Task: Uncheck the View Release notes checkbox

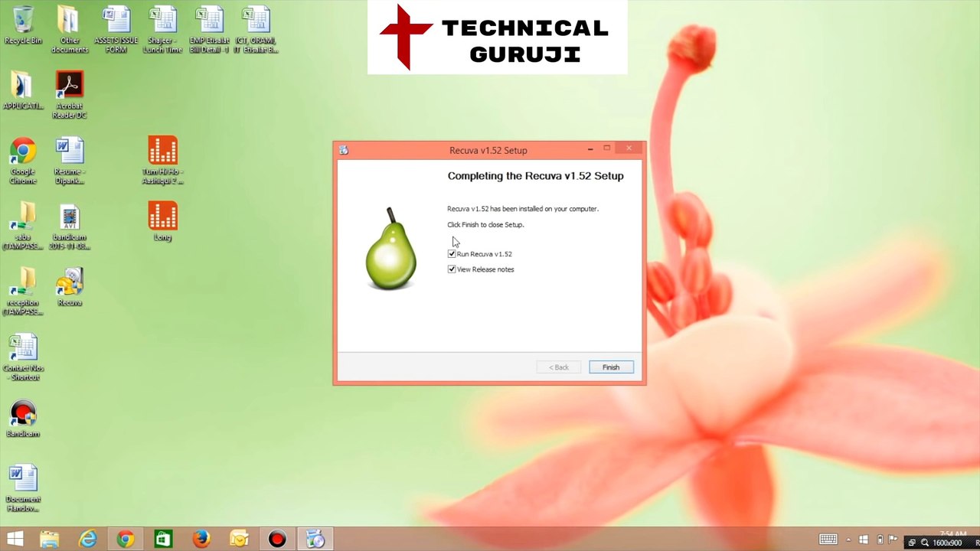Action: click(452, 269)
